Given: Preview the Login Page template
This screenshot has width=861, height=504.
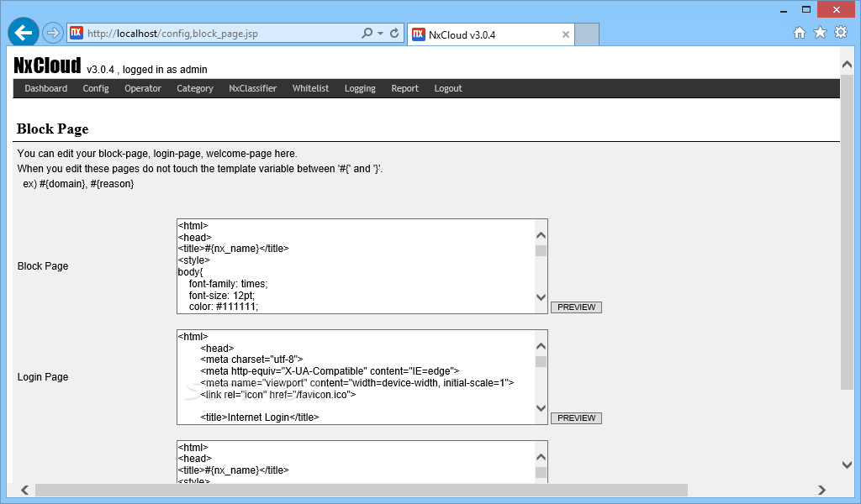Looking at the screenshot, I should (576, 417).
